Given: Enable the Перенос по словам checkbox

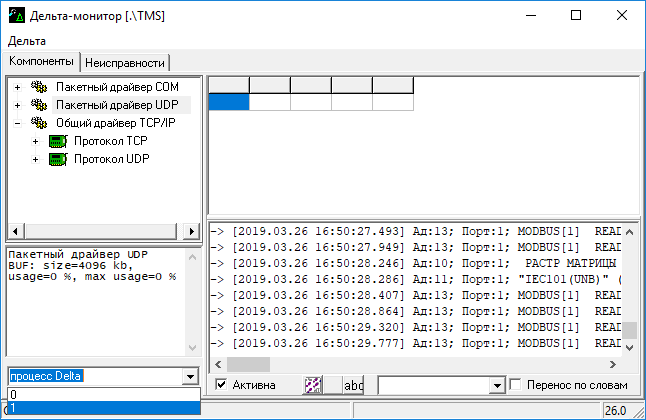Looking at the screenshot, I should tap(516, 385).
